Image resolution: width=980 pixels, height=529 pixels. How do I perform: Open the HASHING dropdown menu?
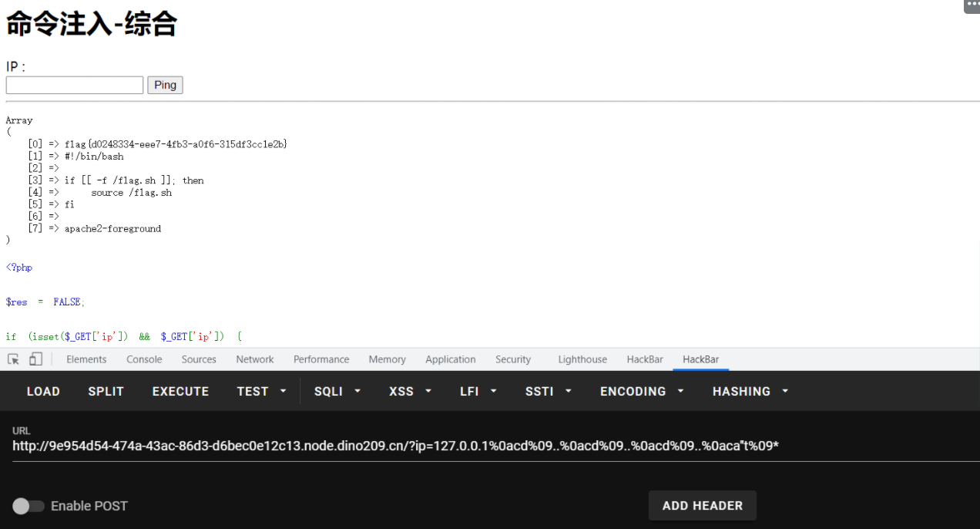[x=750, y=392]
